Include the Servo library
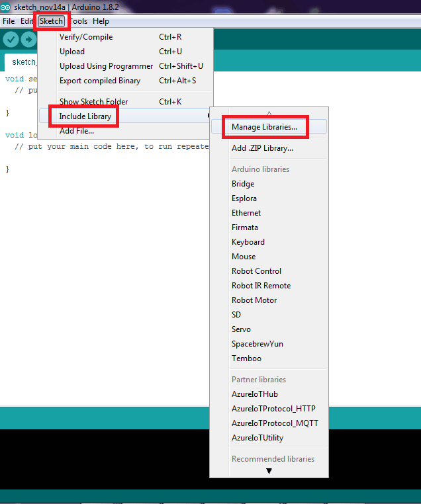The width and height of the screenshot is (421, 504). point(269,329)
